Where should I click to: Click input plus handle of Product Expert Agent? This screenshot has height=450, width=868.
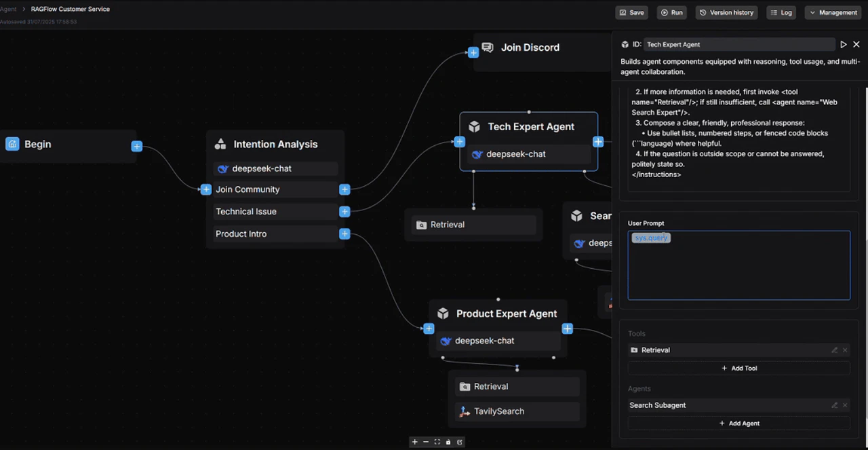tap(429, 329)
